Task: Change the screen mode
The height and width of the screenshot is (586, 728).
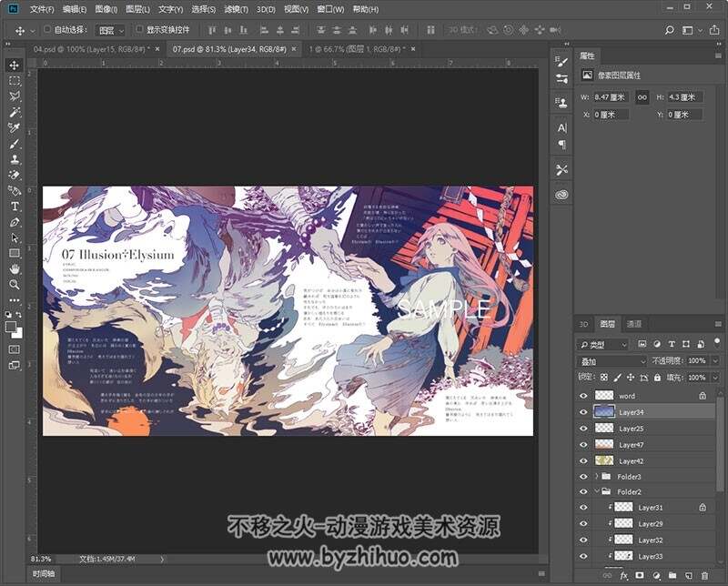Action: pos(15,365)
